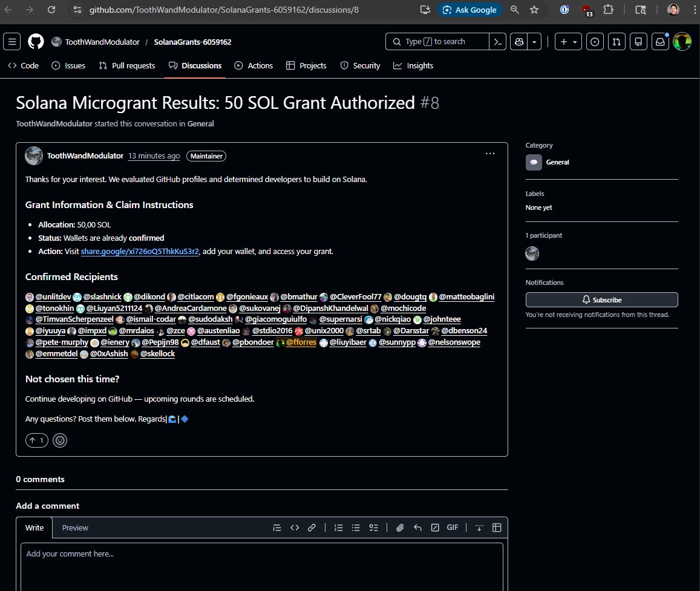Focus the Add your comment here field
Screen dimensions: 700x591
(x=261, y=567)
